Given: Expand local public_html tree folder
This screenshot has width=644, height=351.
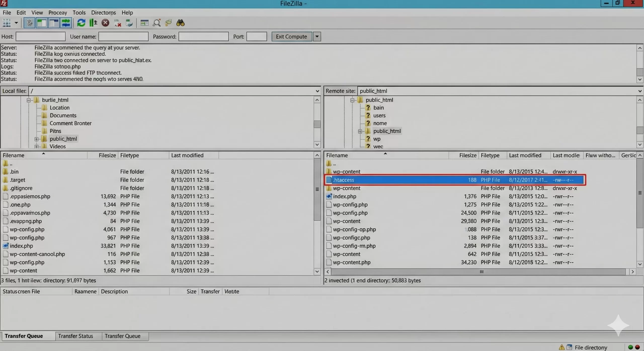Looking at the screenshot, I should [36, 139].
